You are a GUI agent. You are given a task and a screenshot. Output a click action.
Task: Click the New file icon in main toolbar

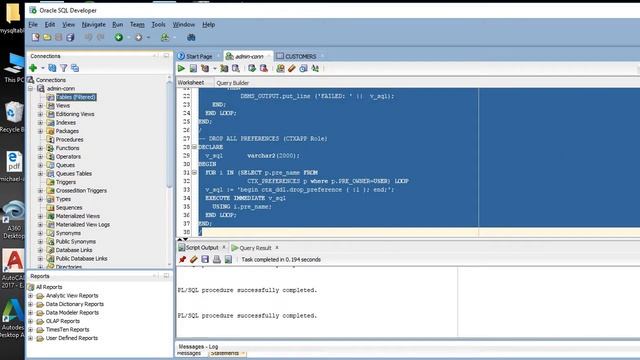coord(36,38)
